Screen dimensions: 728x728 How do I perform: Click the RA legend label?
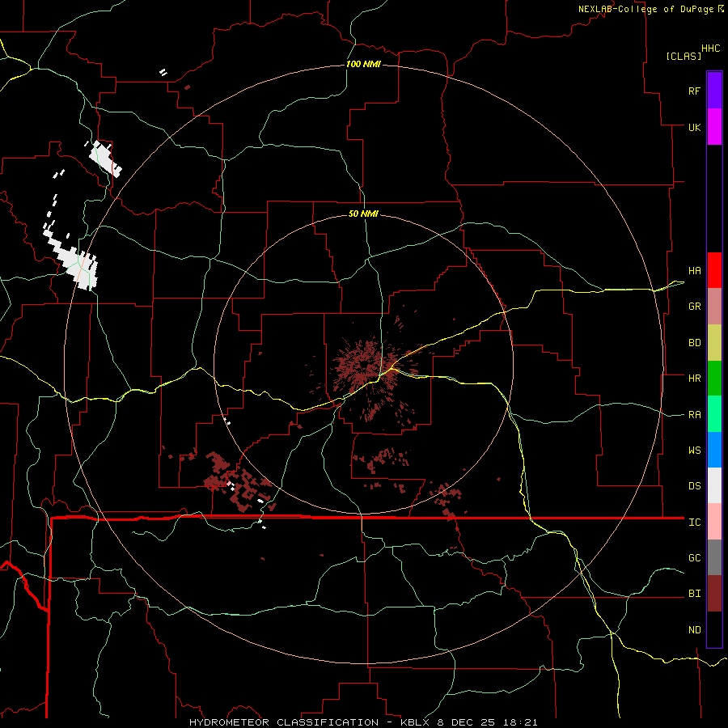(x=694, y=415)
